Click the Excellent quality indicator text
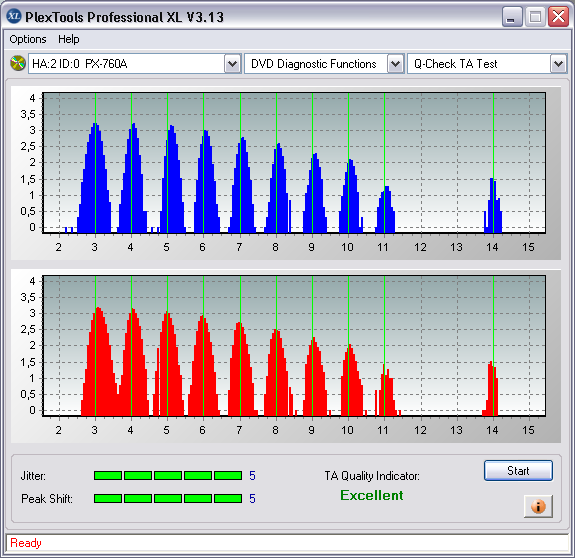575x558 pixels. (x=371, y=495)
